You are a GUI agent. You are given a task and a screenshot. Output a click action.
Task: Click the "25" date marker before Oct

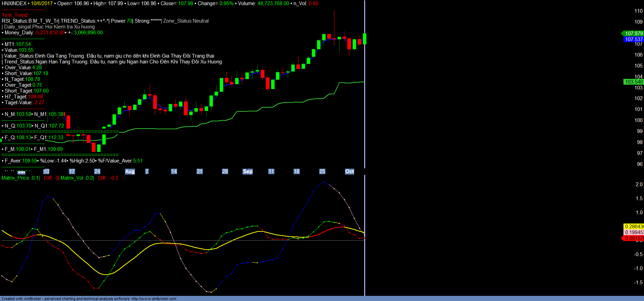pyautogui.click(x=322, y=171)
